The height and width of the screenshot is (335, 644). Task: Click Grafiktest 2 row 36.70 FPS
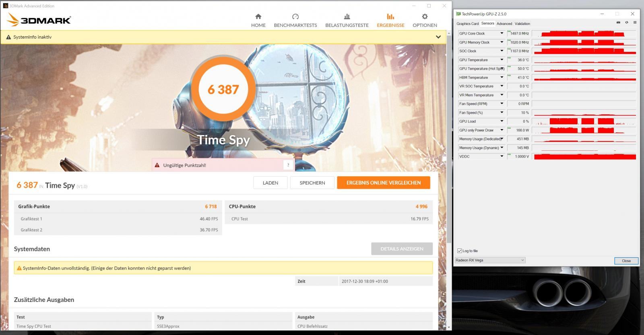tap(118, 230)
